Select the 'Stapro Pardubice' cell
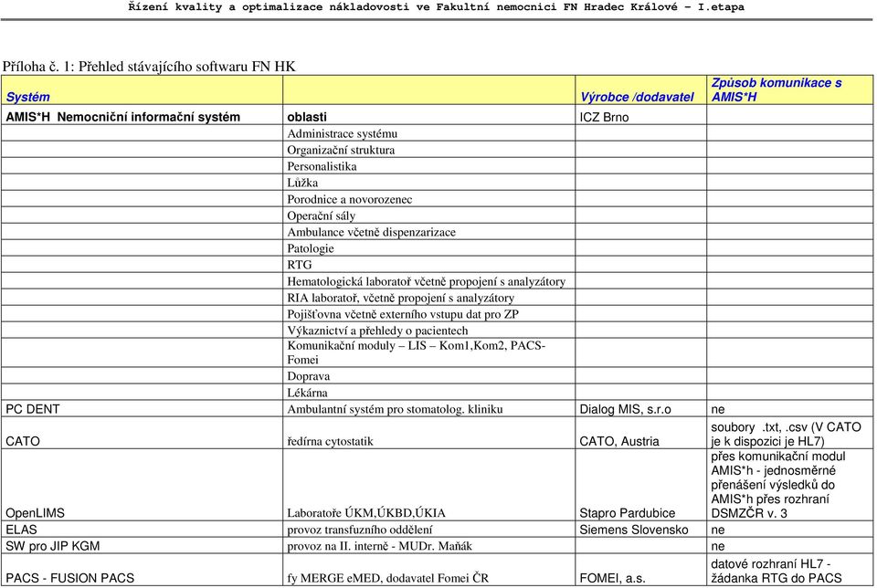This screenshot has width=877, height=588. click(641, 485)
